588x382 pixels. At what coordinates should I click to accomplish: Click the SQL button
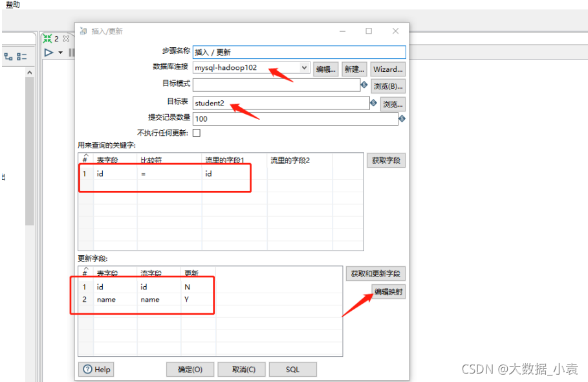[293, 370]
